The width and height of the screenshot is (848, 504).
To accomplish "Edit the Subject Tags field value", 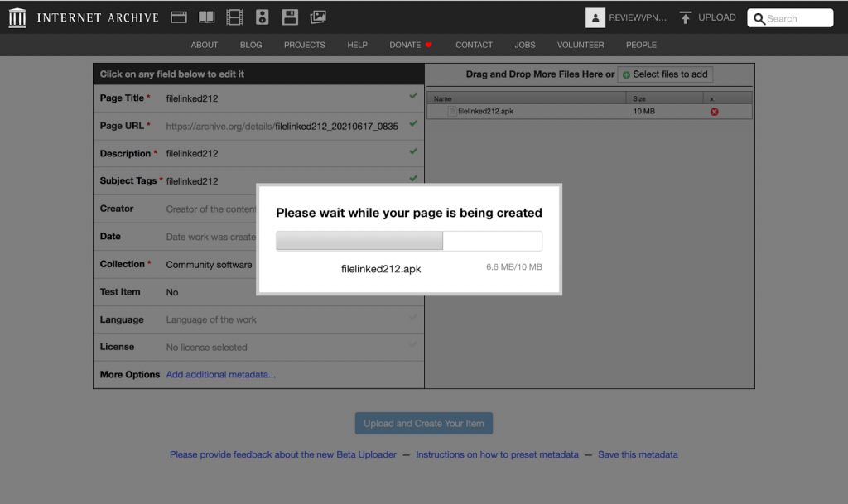I will (192, 181).
